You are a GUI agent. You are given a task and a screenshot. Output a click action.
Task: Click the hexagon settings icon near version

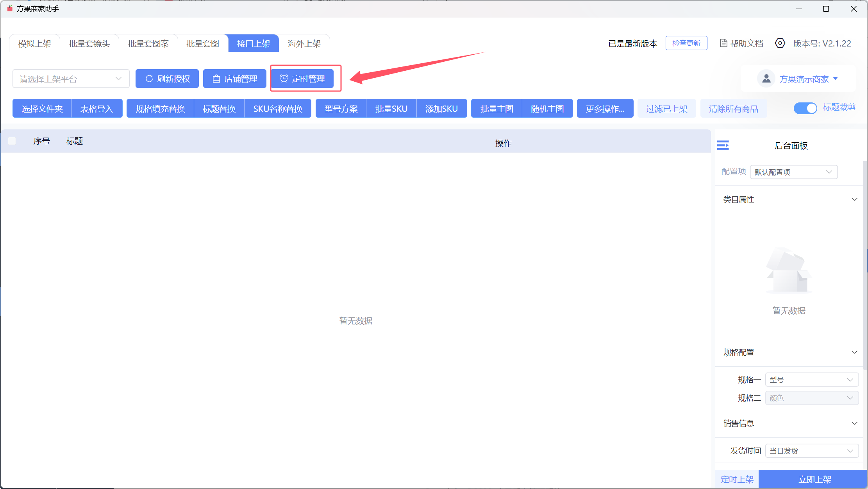[780, 43]
